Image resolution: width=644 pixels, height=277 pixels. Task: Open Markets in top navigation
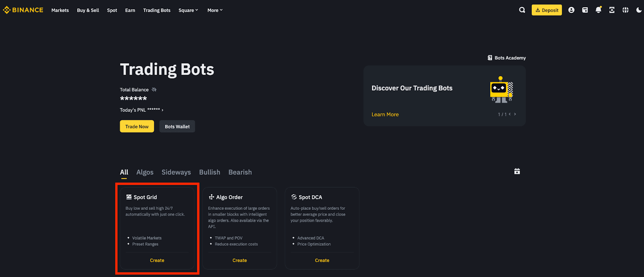point(60,10)
